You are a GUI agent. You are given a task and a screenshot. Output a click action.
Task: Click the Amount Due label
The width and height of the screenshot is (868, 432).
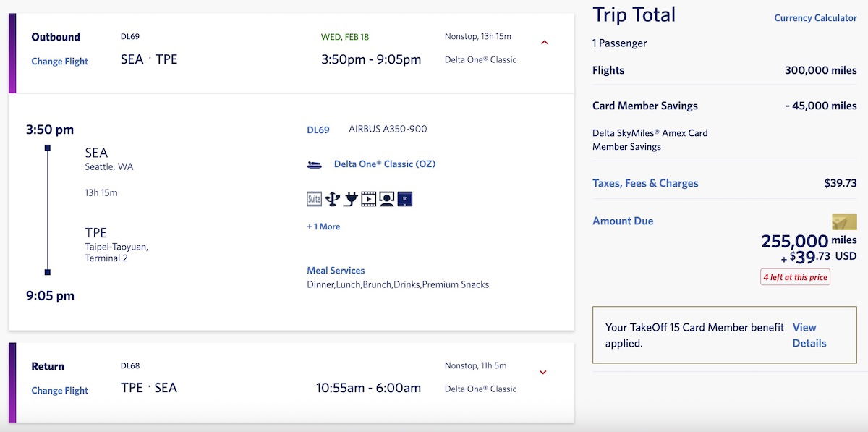[623, 221]
